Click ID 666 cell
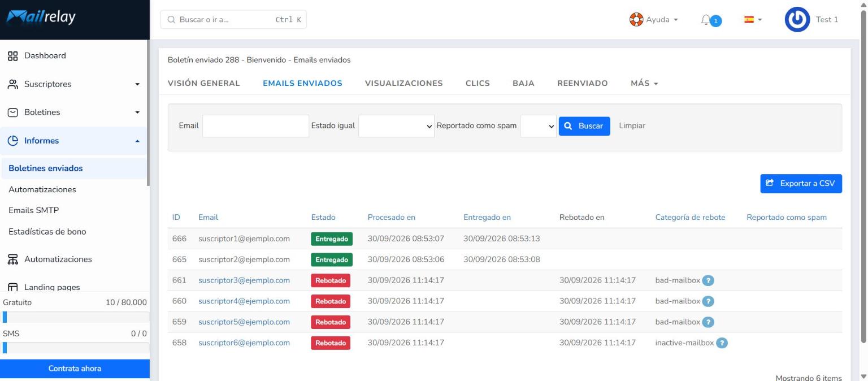The image size is (868, 381). pyautogui.click(x=179, y=239)
